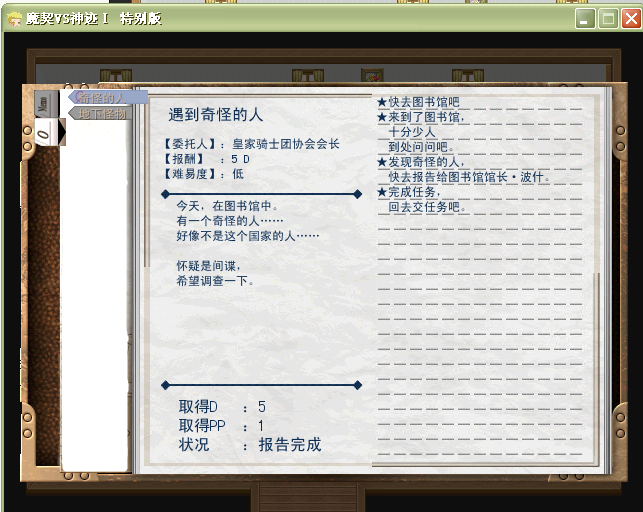Minimize the game window

coord(585,19)
